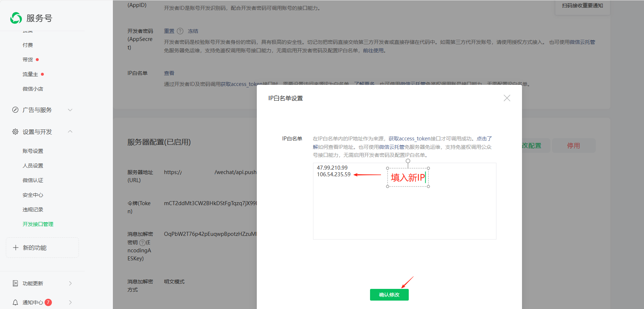The image size is (644, 309).
Task: Click the 通知中心 bell icon
Action: 15,302
